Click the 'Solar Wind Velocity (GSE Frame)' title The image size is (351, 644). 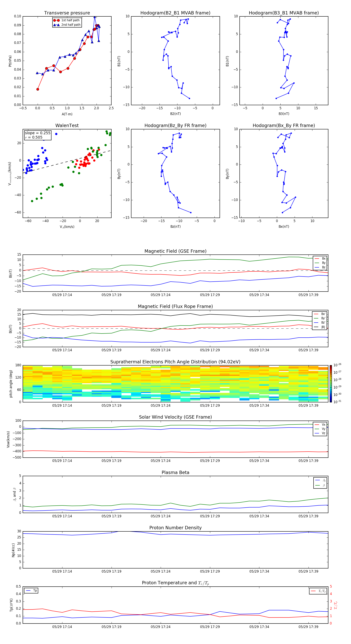[x=175, y=417]
